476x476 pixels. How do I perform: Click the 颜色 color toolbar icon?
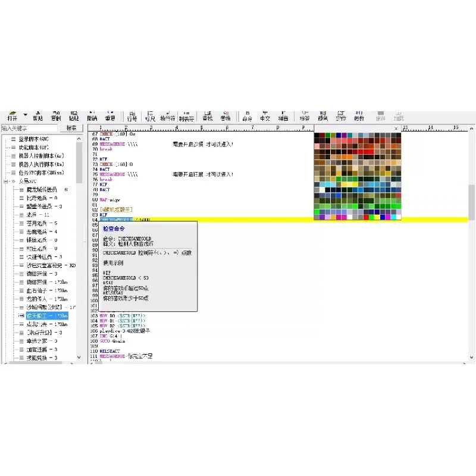coord(322,117)
